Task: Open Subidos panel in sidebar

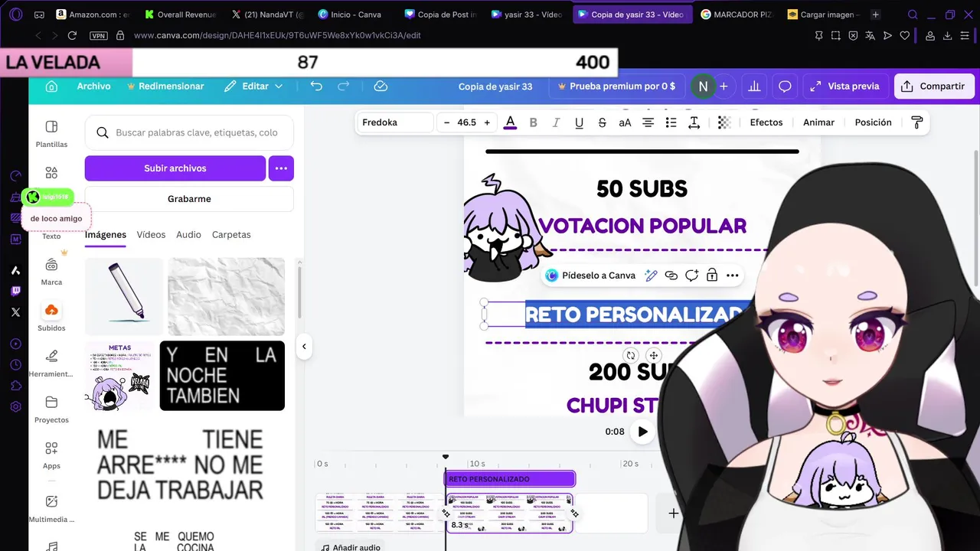Action: 51,318
